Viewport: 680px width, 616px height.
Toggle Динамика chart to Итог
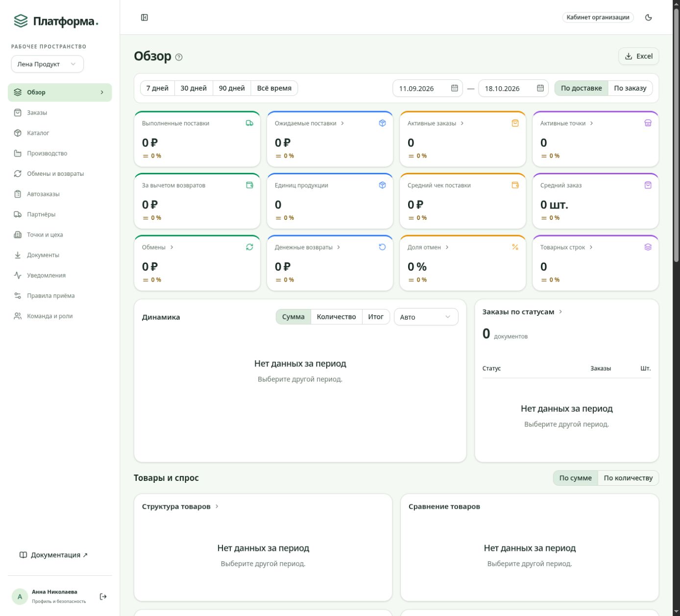(x=376, y=317)
